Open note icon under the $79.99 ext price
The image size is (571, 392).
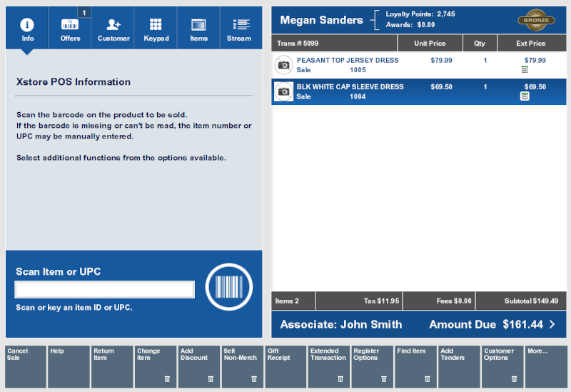click(525, 69)
